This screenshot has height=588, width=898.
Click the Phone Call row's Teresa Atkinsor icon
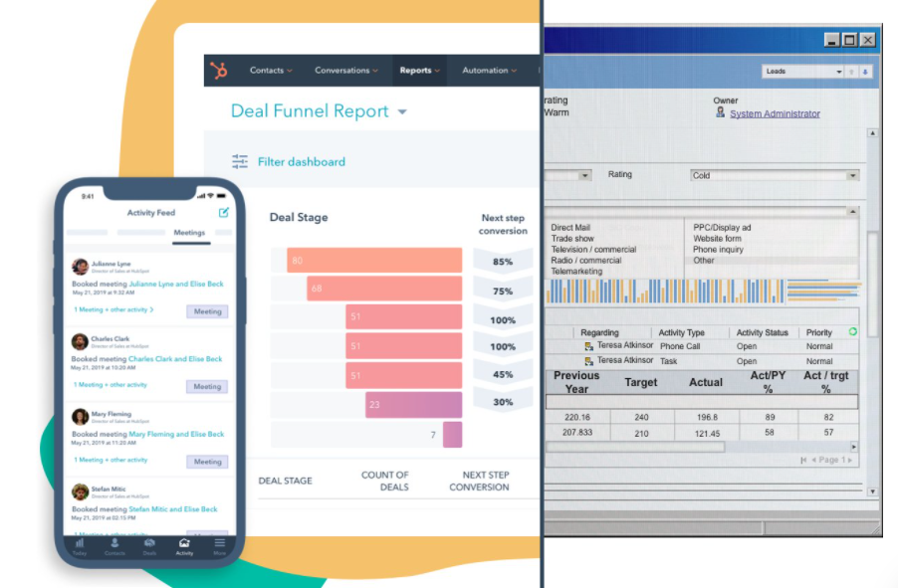tap(588, 346)
